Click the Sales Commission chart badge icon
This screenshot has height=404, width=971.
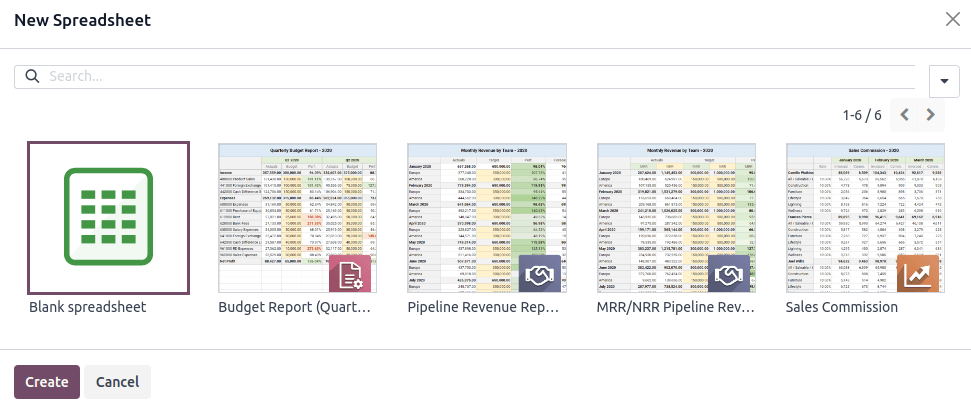pyautogui.click(x=917, y=273)
